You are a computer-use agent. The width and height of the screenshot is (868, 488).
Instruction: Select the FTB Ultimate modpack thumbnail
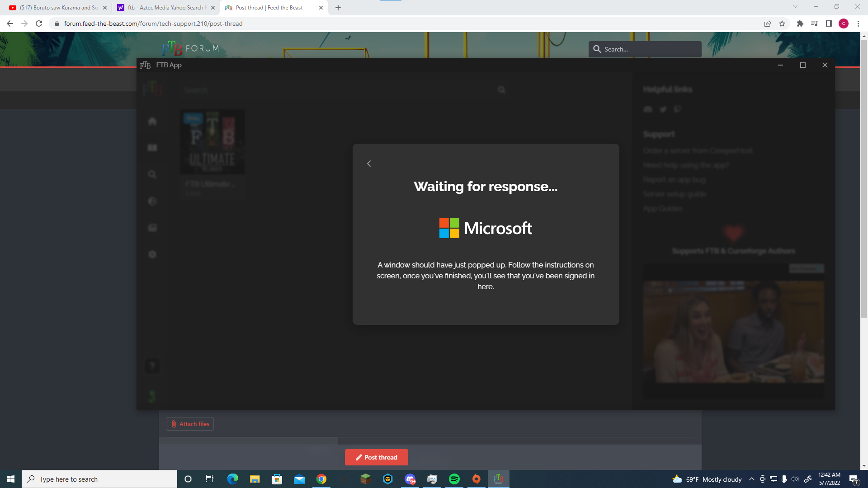[212, 142]
